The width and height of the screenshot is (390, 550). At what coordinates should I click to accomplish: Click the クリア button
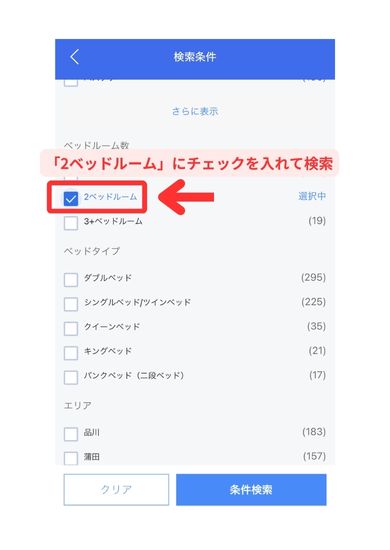point(116,490)
